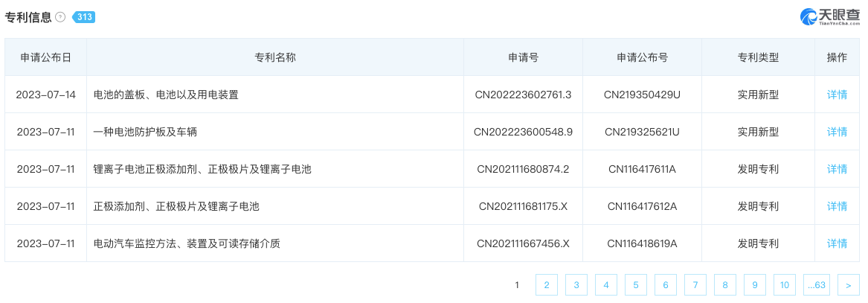Go to page 10 of patents
Image resolution: width=868 pixels, height=303 pixels.
(x=785, y=285)
